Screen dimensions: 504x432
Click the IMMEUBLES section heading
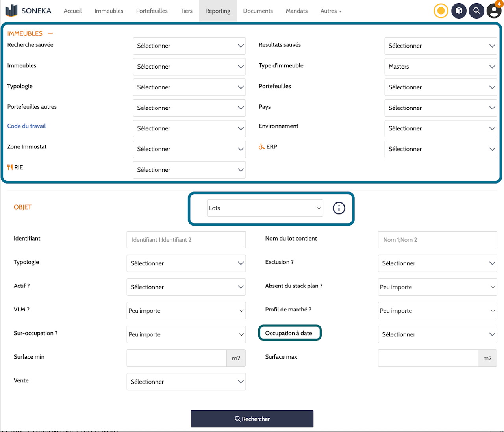[25, 33]
